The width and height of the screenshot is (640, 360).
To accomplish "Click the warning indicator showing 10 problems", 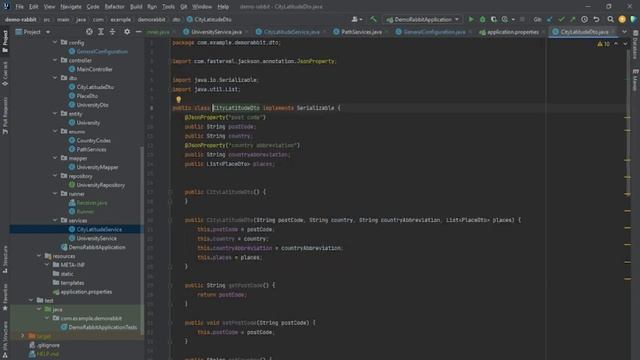I will [x=604, y=44].
